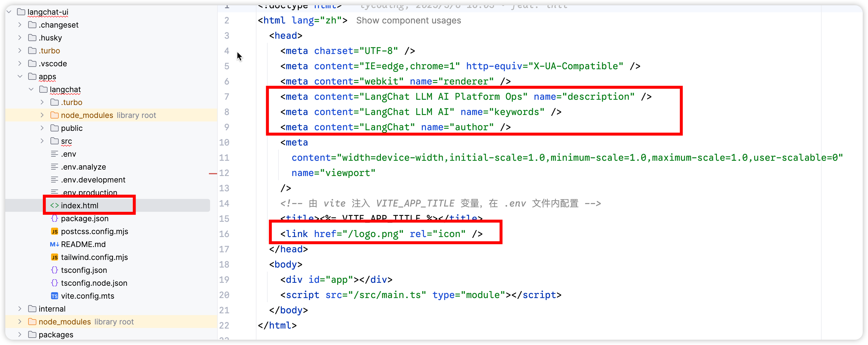Collapse the langchat folder chevron

31,89
